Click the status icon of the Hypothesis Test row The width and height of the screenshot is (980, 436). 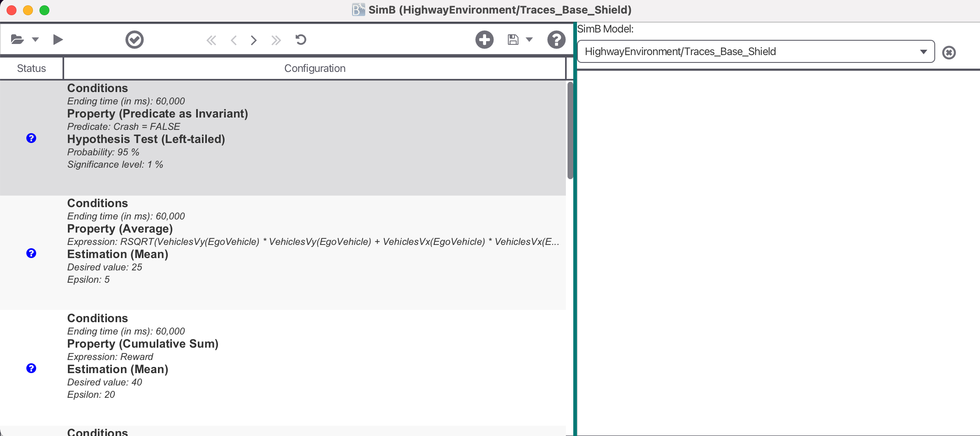(x=31, y=138)
